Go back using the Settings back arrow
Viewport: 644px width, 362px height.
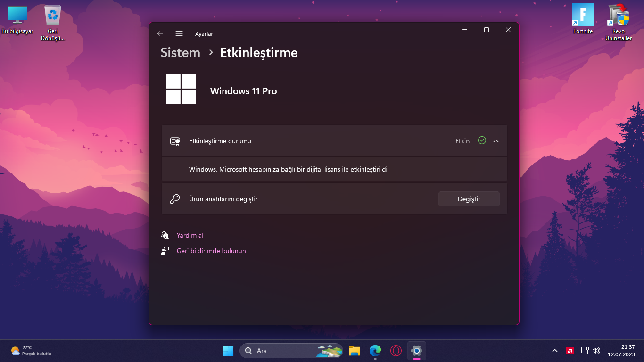tap(160, 33)
